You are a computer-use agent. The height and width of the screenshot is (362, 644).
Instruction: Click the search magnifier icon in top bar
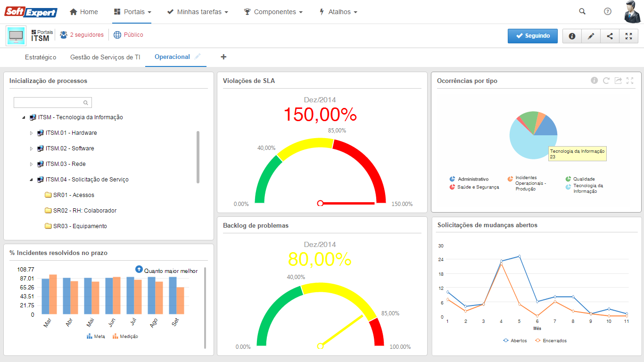pyautogui.click(x=582, y=12)
